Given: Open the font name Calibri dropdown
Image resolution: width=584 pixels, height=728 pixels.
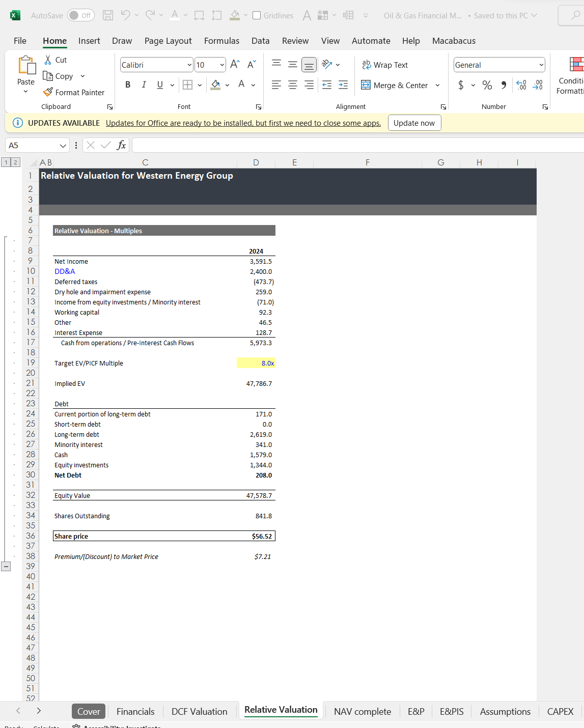Looking at the screenshot, I should [x=189, y=65].
